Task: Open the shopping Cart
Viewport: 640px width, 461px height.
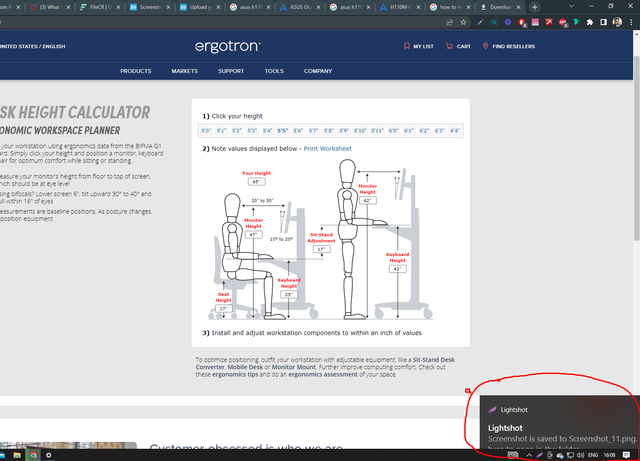Action: click(x=458, y=46)
